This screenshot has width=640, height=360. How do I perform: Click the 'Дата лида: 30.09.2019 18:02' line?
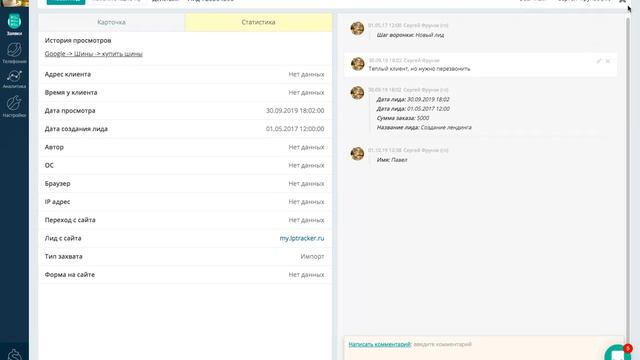(413, 99)
